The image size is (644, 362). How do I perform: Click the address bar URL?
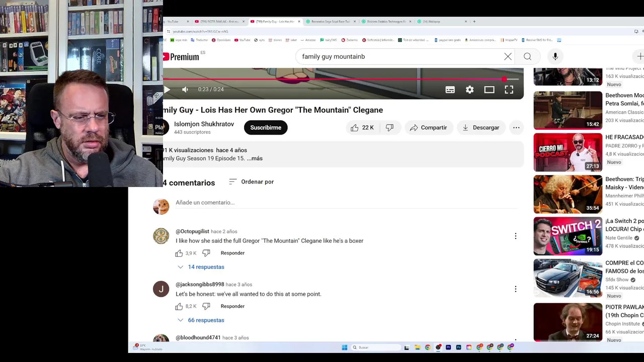[x=200, y=32]
